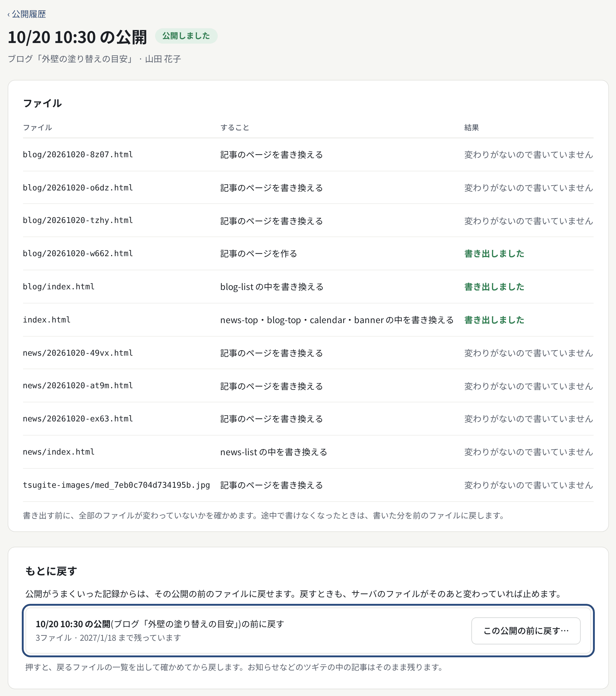
Task: Click the すること column header
Action: (x=235, y=127)
